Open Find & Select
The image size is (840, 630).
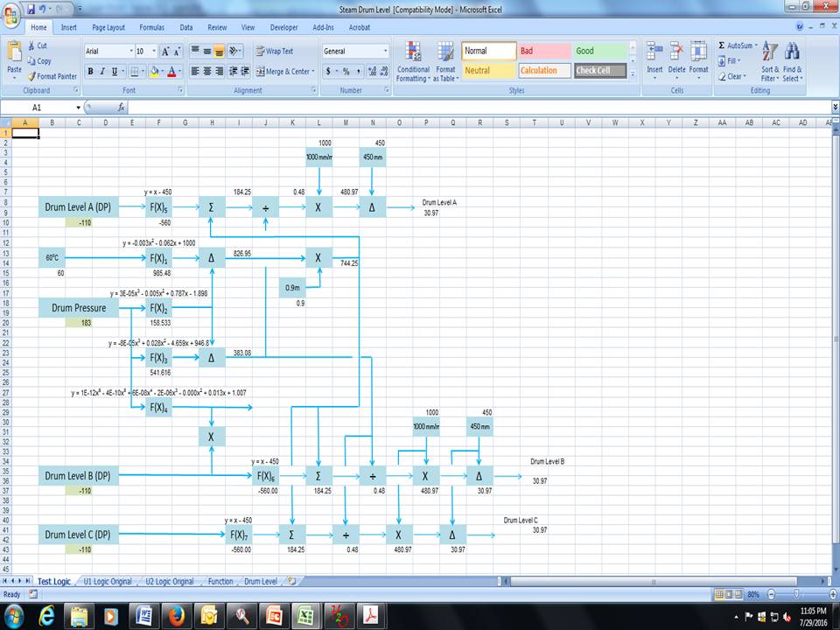(794, 61)
